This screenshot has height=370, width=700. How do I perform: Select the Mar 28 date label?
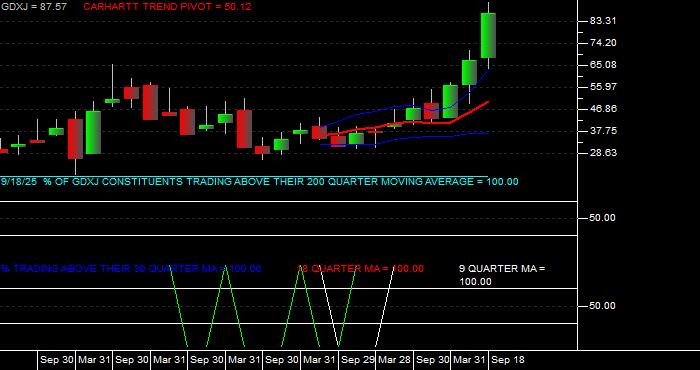395,360
